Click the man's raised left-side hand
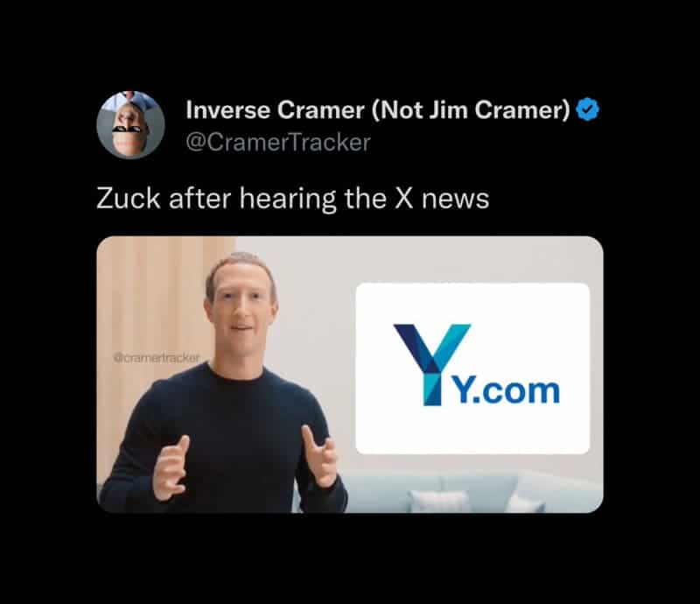The height and width of the screenshot is (604, 700). [171, 467]
